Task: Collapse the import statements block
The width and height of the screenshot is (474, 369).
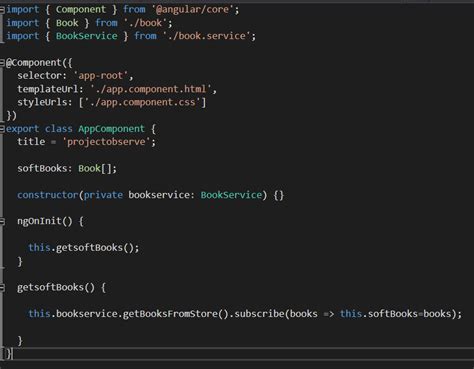Action: point(2,10)
